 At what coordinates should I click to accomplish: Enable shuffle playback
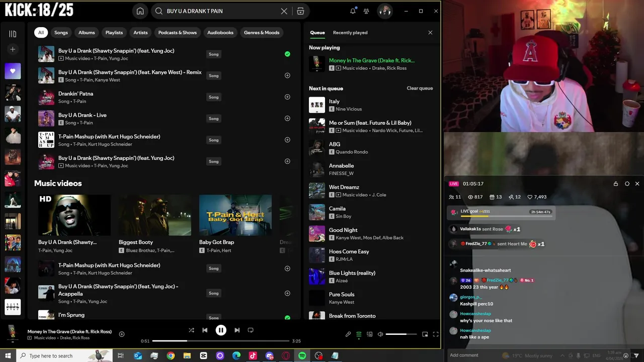click(191, 330)
